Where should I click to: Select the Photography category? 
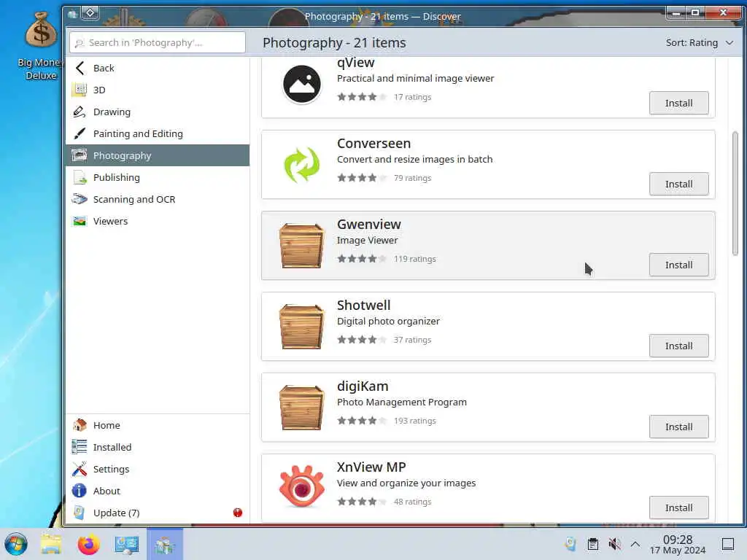158,155
